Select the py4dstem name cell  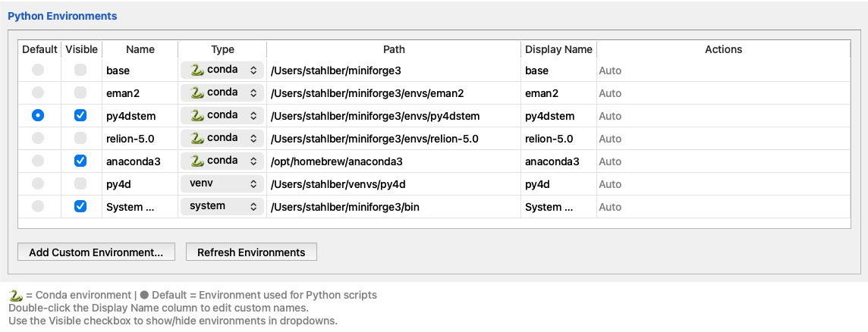coord(140,116)
